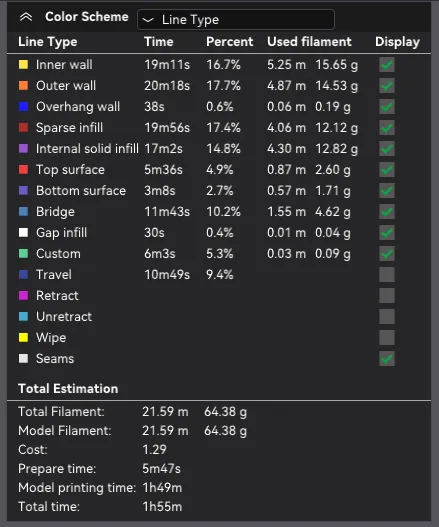439x527 pixels.
Task: Enable Travel display checkbox
Action: tap(387, 275)
